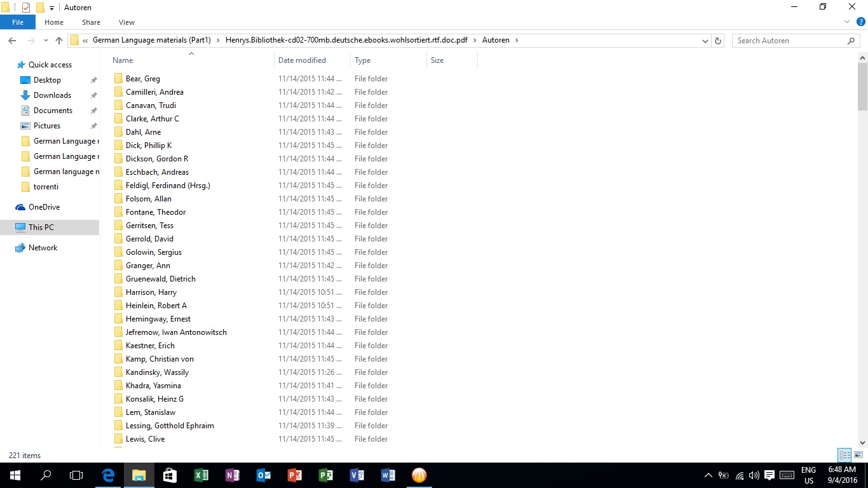Viewport: 868px width, 488px height.
Task: Open the torrenti folder in navigation pane
Action: pos(46,187)
